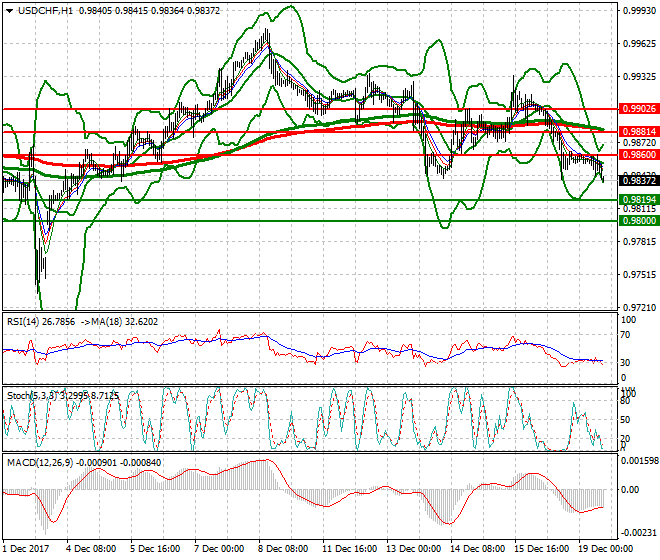Select the 0.97815 price scale value
660x560 pixels.
tap(639, 242)
